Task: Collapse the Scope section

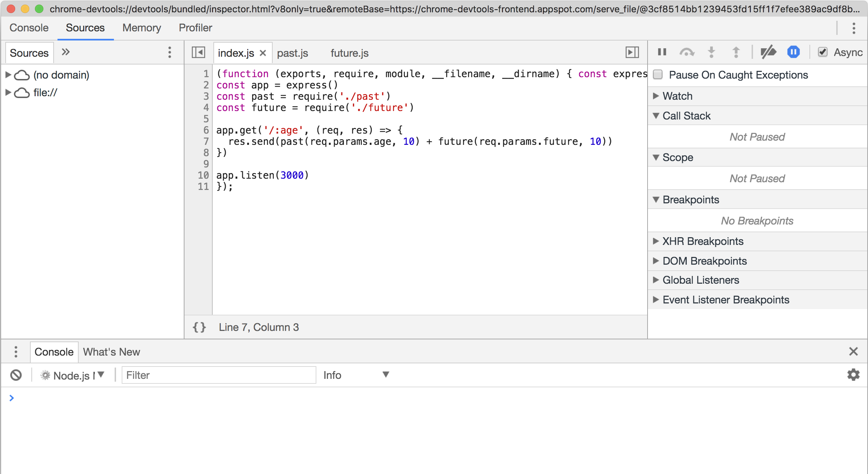Action: point(656,157)
